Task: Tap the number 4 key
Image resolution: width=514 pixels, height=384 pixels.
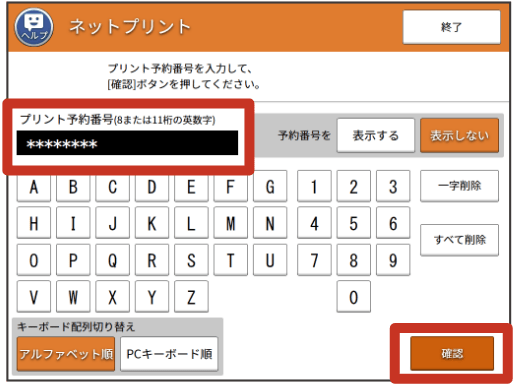Action: coord(314,223)
